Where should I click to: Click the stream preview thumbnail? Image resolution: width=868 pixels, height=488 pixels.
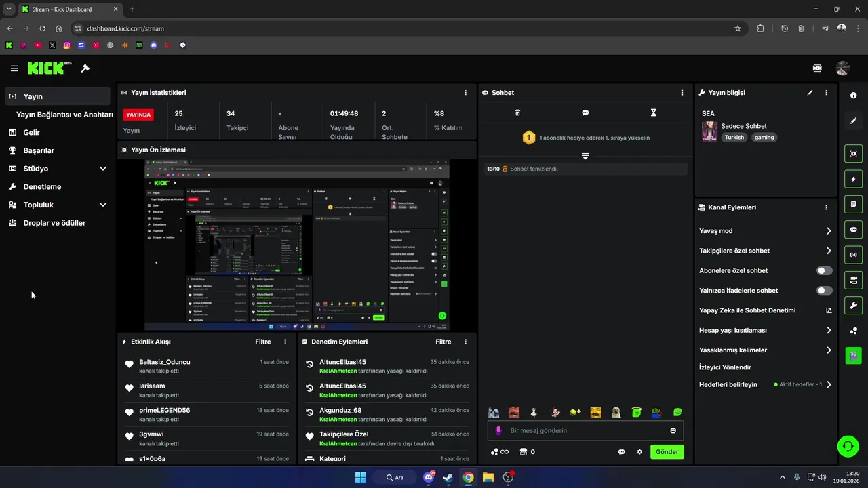pos(297,245)
